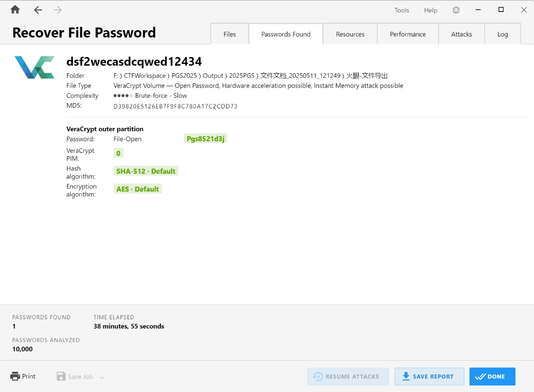Open the smiley feedback icon

[456, 10]
